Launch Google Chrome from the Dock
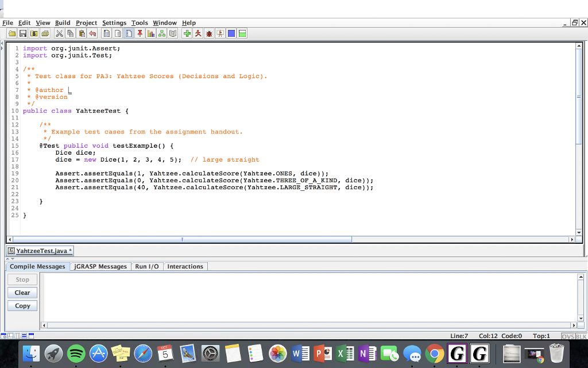This screenshot has height=368, width=588. [x=435, y=353]
